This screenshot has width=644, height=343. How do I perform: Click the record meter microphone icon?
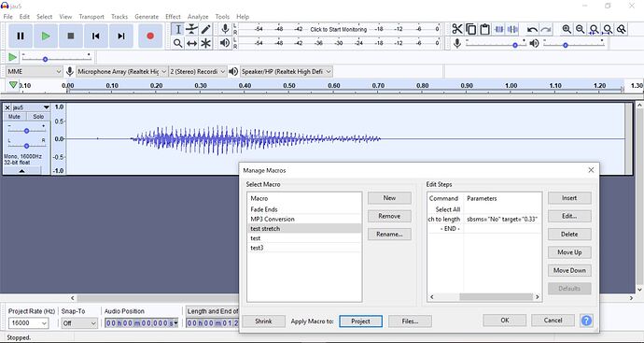[x=225, y=29]
